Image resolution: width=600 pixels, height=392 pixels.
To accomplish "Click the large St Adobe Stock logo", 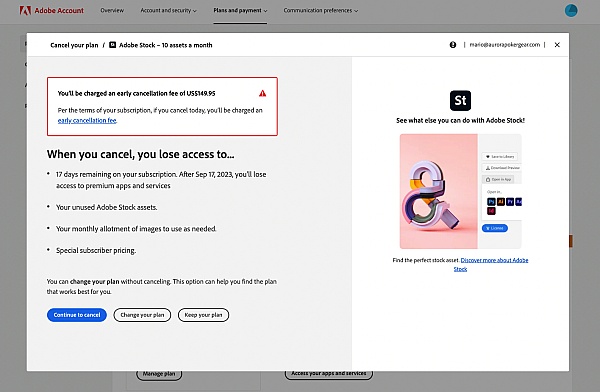I will (x=460, y=100).
